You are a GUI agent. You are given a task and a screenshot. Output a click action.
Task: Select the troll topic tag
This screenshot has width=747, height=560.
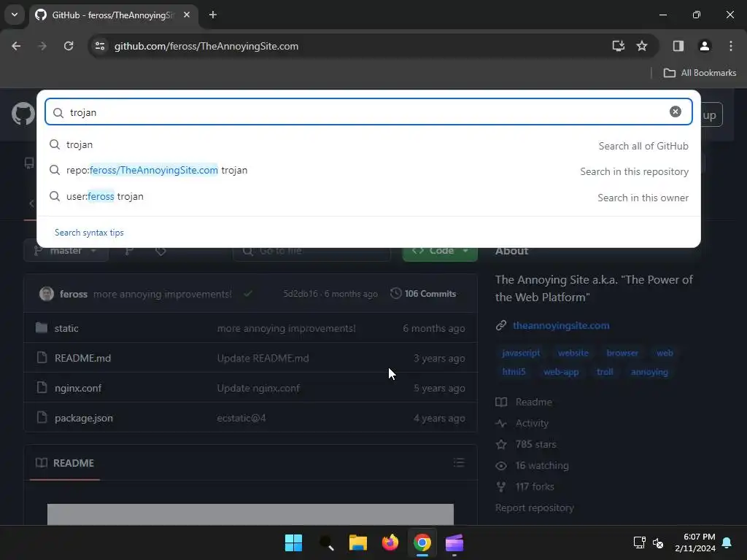pyautogui.click(x=605, y=372)
